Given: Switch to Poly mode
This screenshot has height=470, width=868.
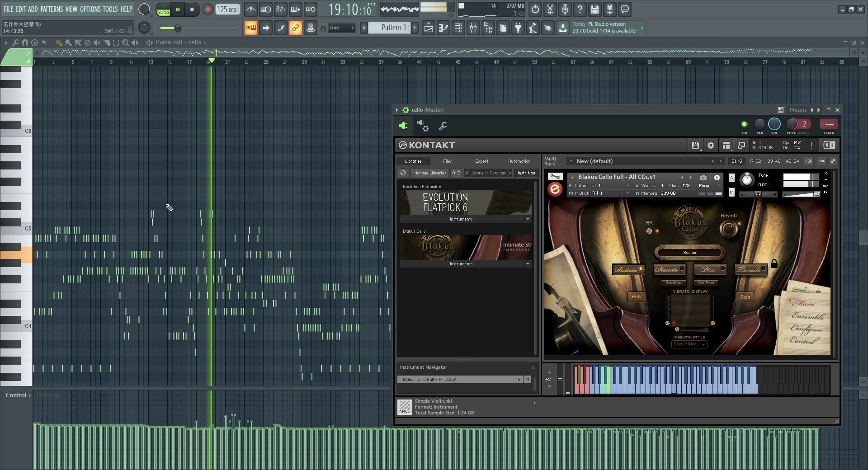Looking at the screenshot, I should [x=637, y=297].
